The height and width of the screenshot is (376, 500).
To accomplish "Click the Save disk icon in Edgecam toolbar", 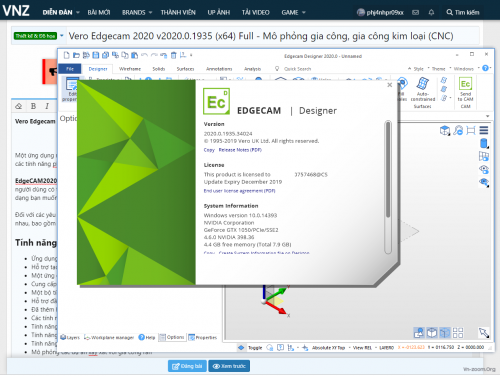I will coord(96,55).
